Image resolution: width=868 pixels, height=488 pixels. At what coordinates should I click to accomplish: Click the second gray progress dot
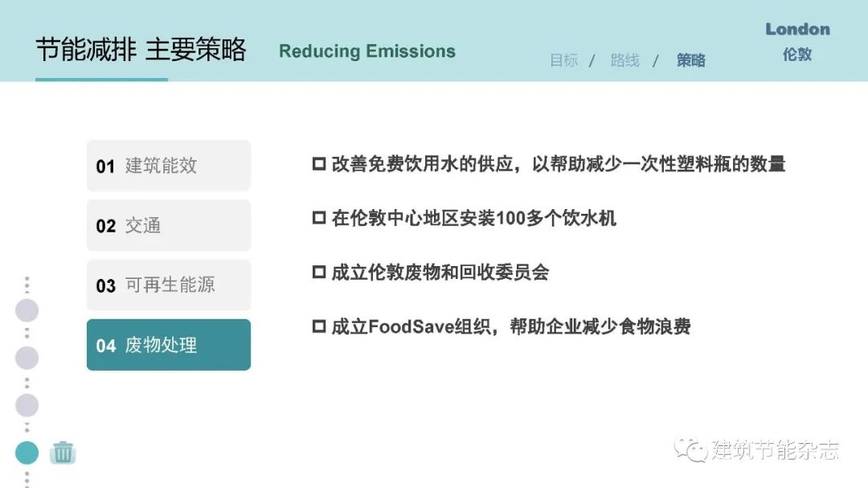pos(27,358)
